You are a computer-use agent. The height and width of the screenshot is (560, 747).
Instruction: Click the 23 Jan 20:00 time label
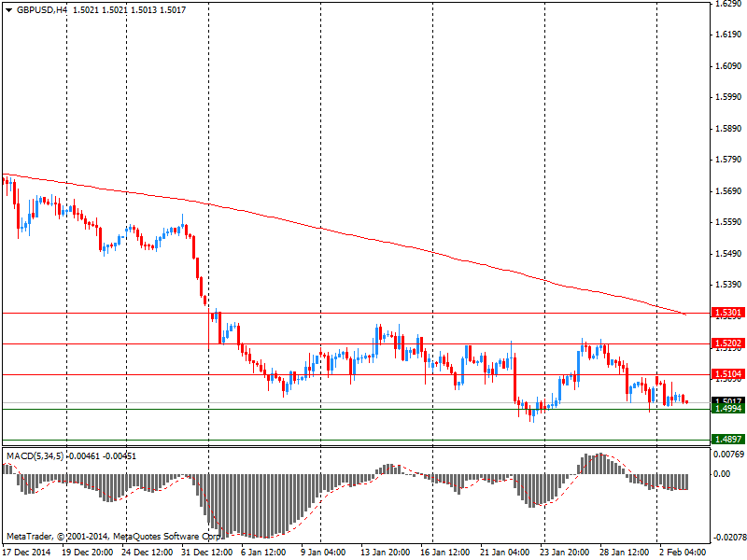(564, 553)
